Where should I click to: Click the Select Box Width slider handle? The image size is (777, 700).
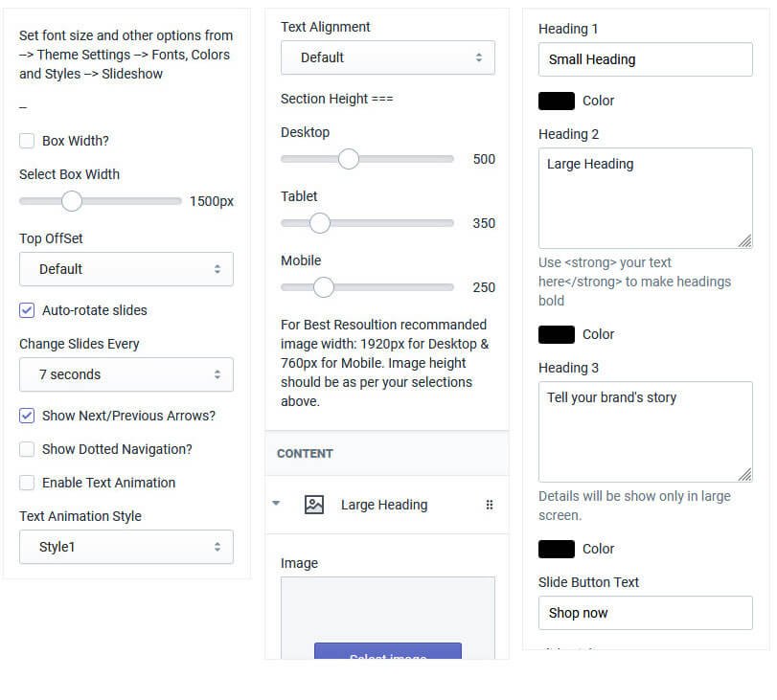tap(71, 201)
